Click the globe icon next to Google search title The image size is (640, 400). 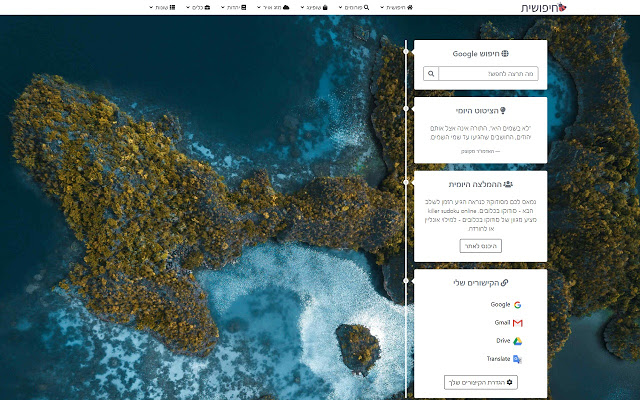[x=505, y=53]
